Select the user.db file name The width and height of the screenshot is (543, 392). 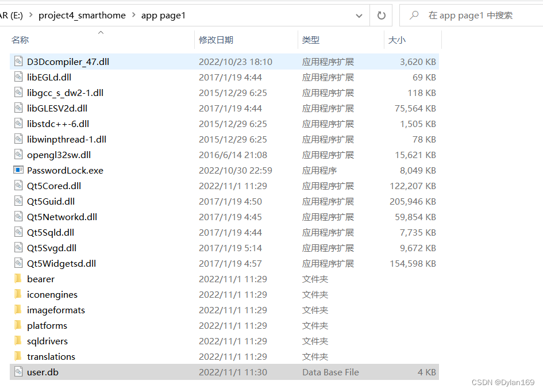coord(43,372)
